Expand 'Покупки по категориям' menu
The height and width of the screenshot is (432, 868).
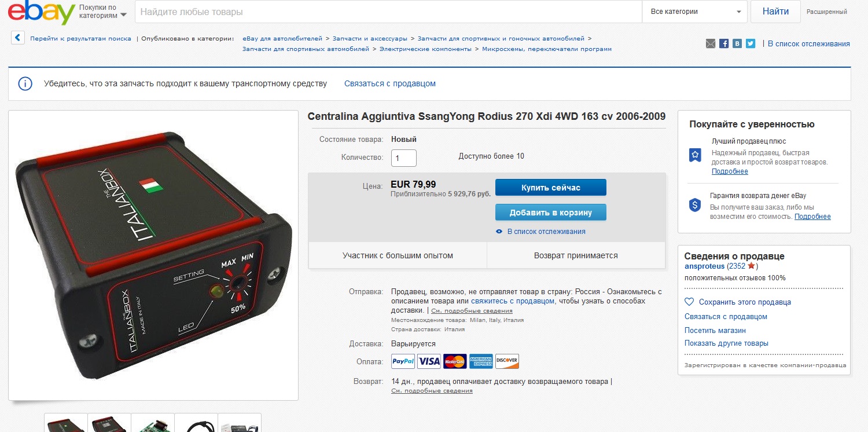(102, 12)
